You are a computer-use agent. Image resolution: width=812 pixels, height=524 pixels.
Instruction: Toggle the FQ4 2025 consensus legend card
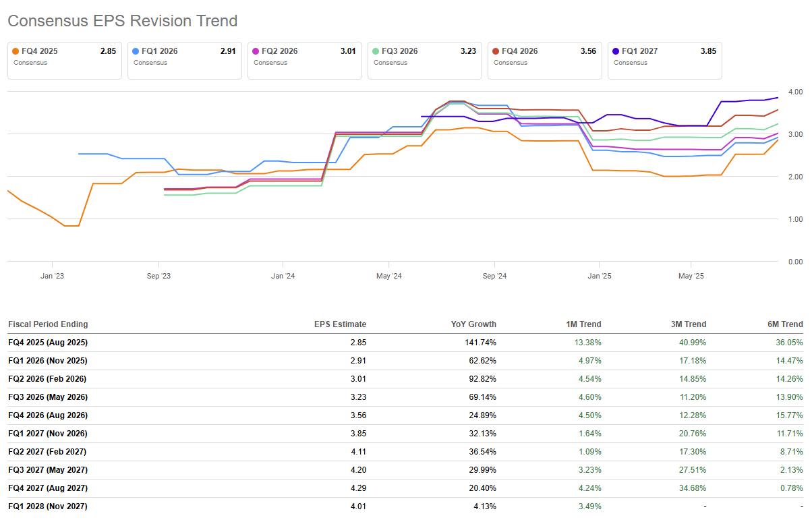[65, 60]
